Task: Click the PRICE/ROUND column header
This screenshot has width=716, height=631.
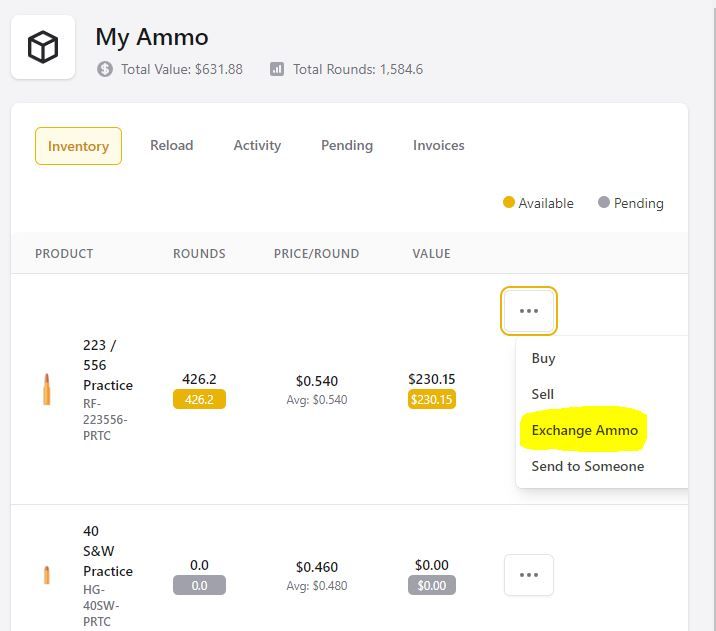Action: coord(316,253)
